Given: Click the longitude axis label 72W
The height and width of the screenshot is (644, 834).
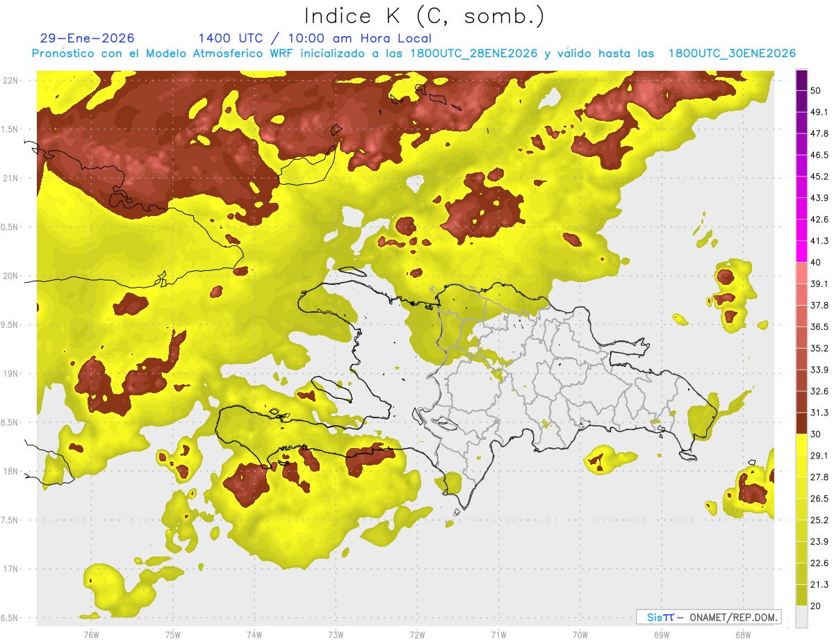Looking at the screenshot, I should (417, 635).
